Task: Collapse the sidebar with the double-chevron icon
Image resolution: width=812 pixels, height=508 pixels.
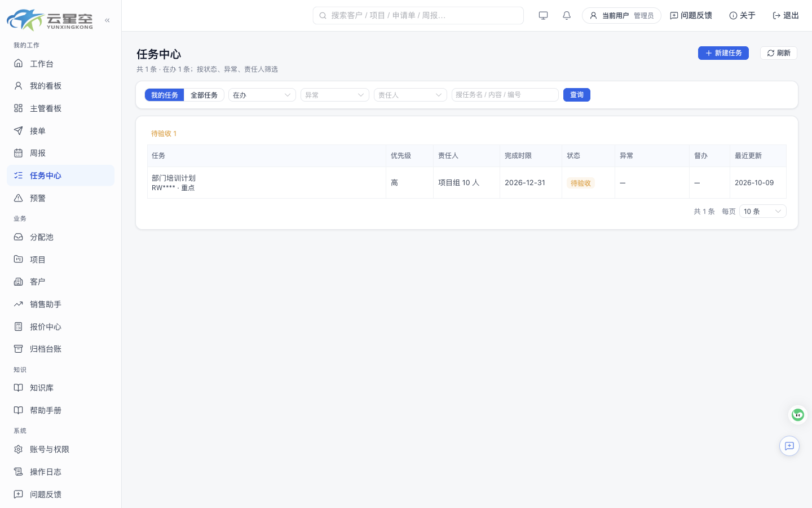Action: [x=107, y=20]
